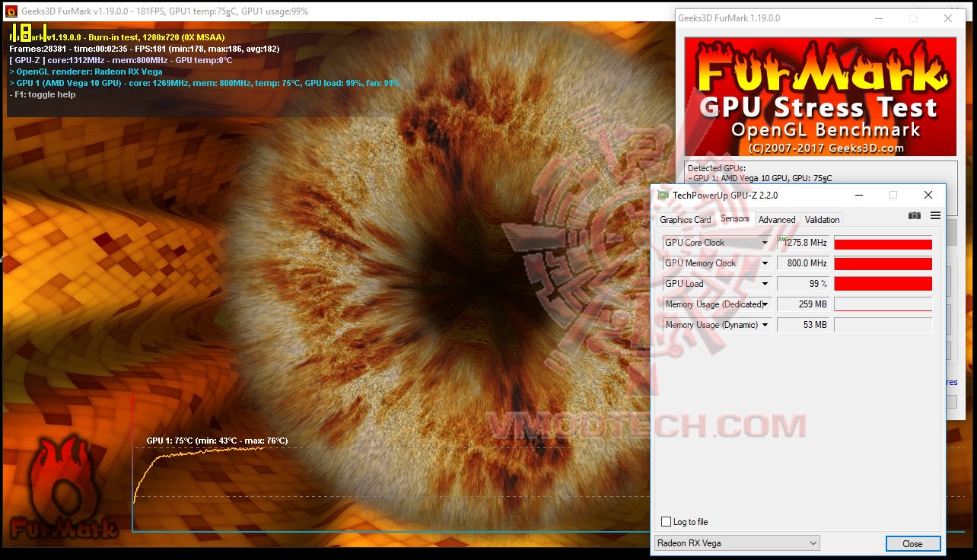Click the 53 MB dynamic memory value

803,325
